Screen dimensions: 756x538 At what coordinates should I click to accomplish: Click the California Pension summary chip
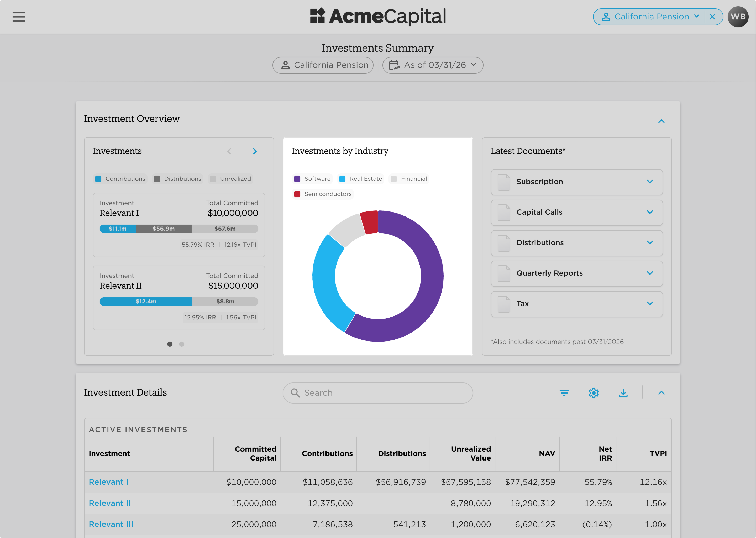click(x=323, y=65)
